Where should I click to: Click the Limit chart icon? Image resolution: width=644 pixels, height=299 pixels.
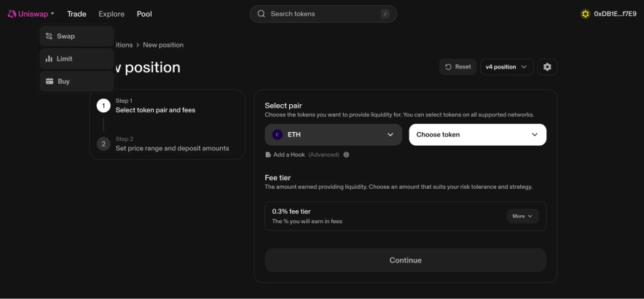tap(49, 59)
